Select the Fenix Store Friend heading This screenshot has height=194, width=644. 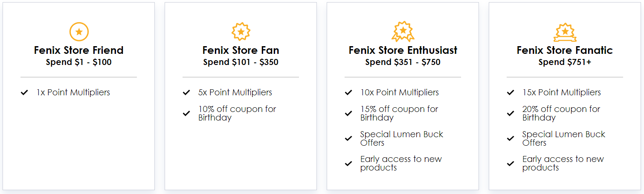pos(79,50)
